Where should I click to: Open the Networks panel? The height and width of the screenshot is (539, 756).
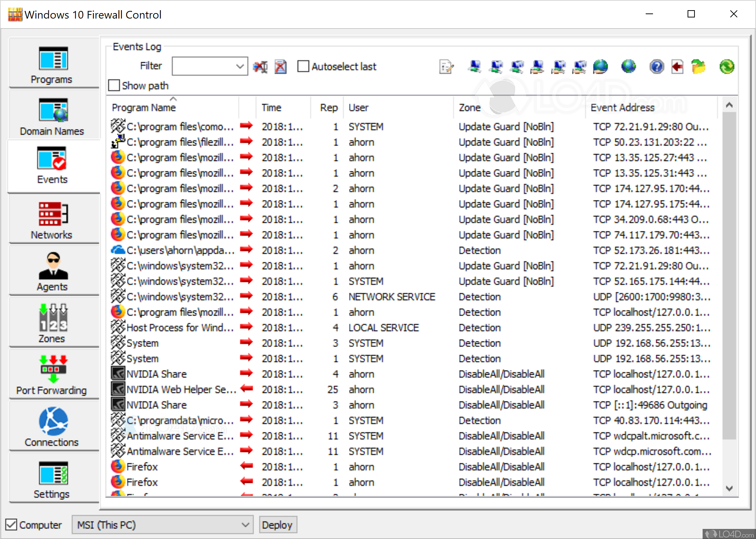(x=52, y=219)
